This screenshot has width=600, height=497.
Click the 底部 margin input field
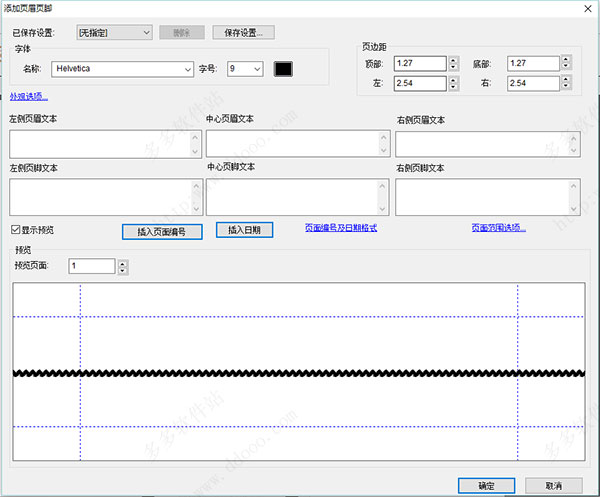(533, 64)
